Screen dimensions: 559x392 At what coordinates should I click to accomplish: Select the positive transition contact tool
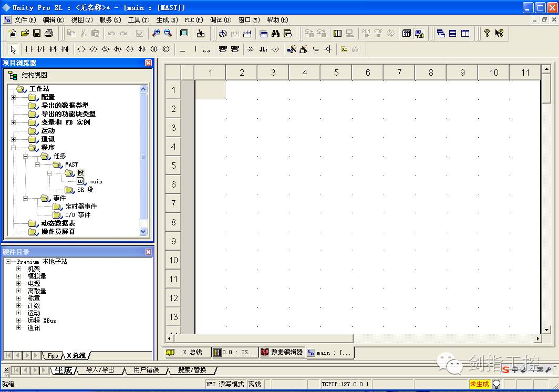53,49
